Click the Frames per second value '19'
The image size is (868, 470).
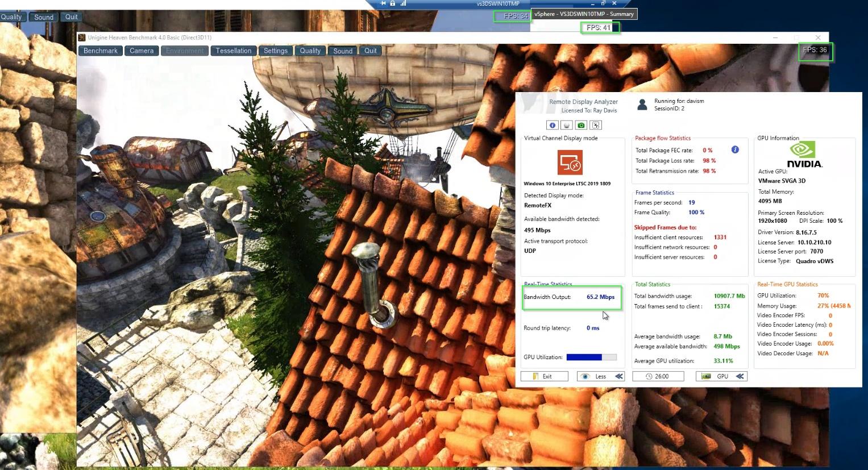692,202
